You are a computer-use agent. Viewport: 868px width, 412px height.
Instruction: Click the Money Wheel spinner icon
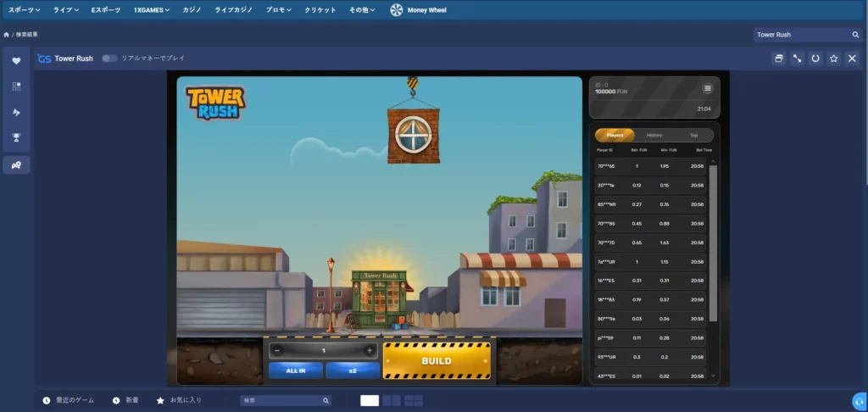click(x=397, y=10)
